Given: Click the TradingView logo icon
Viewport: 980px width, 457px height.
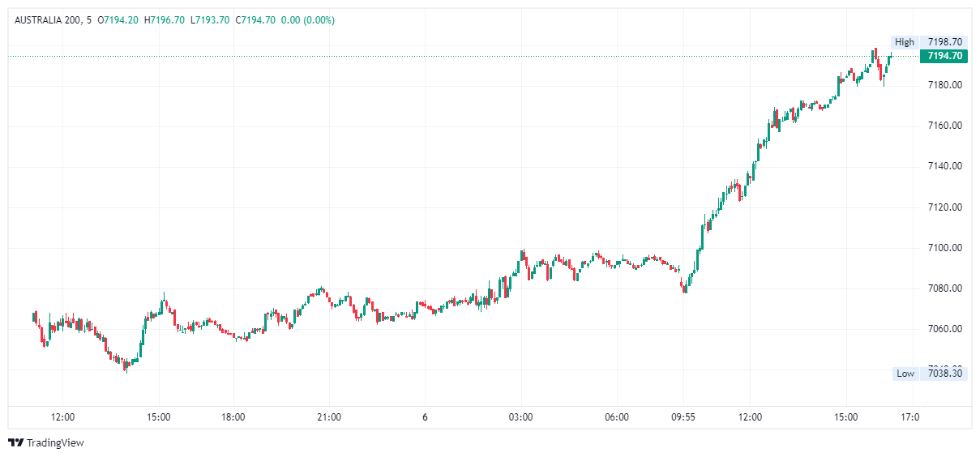Looking at the screenshot, I should click(x=15, y=442).
